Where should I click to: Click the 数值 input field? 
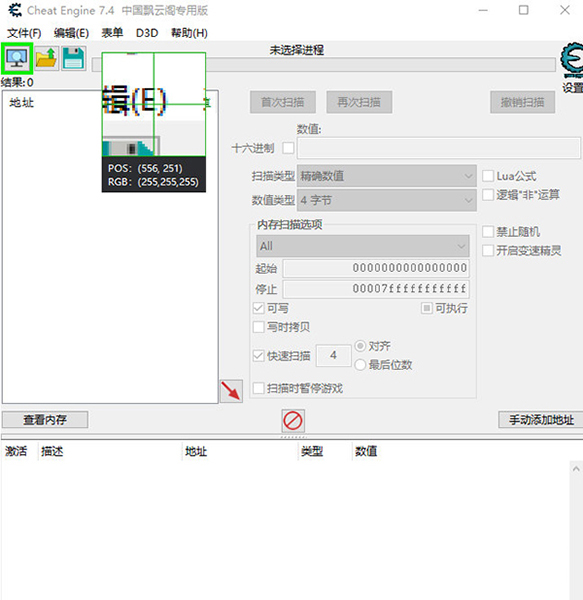pyautogui.click(x=439, y=148)
